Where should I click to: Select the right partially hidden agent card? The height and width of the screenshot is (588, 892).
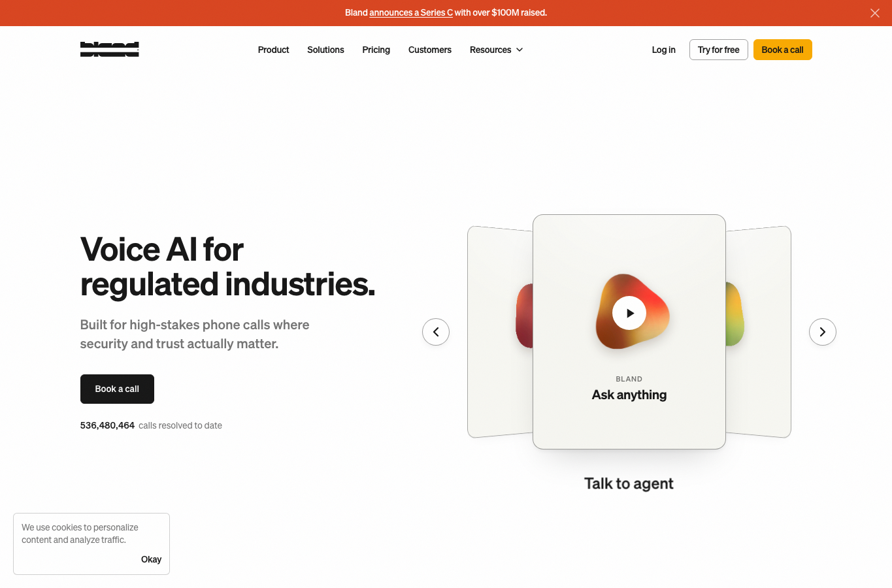click(759, 332)
